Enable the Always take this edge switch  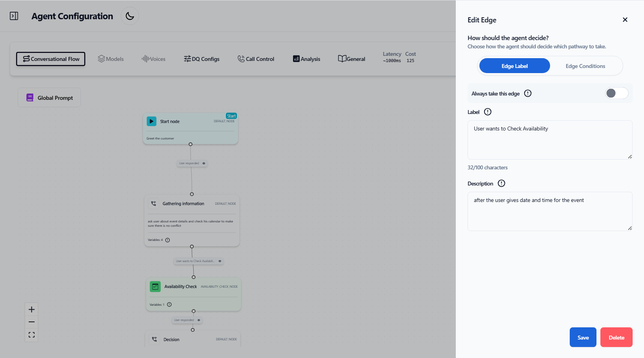pyautogui.click(x=616, y=93)
